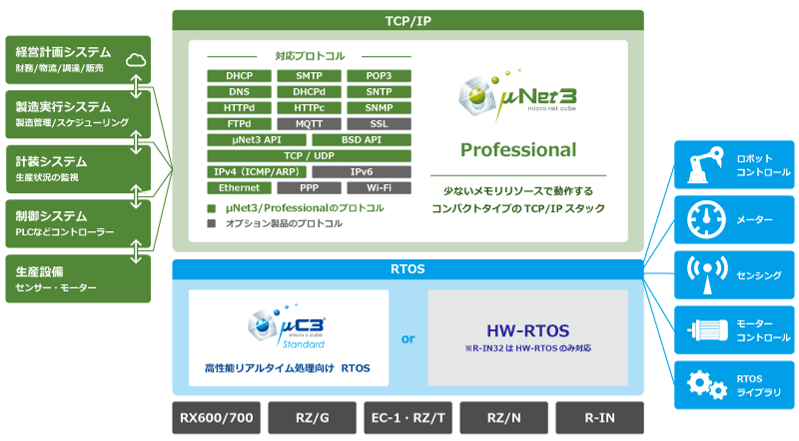Click the HW-RTOS panel
Viewport: 799px width, 441px height.
point(527,338)
